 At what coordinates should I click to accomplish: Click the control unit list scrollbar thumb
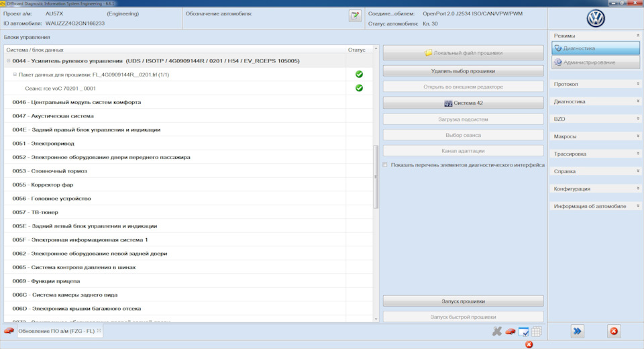[376, 177]
